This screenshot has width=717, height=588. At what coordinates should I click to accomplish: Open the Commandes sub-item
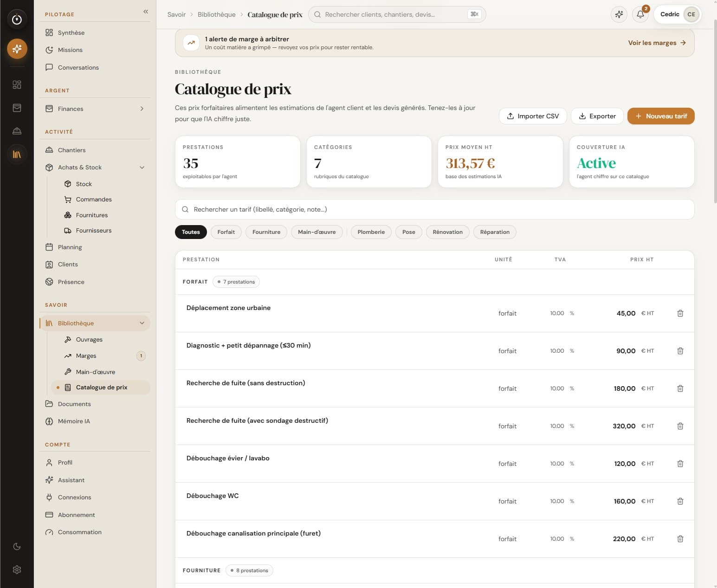click(x=101, y=199)
